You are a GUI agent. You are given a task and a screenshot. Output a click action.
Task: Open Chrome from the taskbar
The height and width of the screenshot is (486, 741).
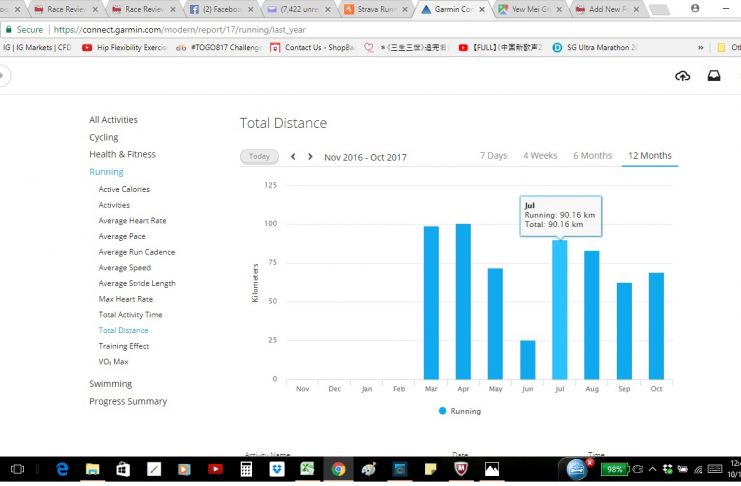[339, 468]
